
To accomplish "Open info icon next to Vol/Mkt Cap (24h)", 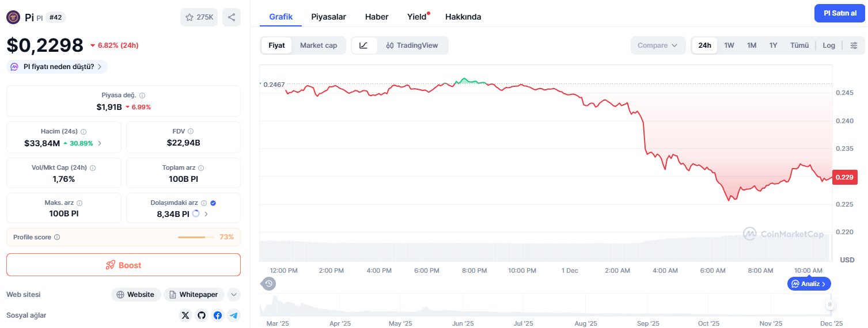I will coord(93,168).
